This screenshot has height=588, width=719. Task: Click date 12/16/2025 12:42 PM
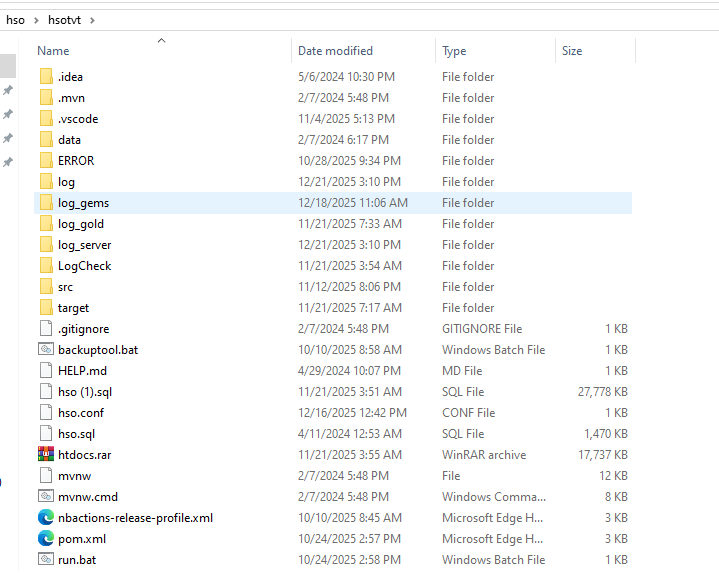pyautogui.click(x=352, y=413)
